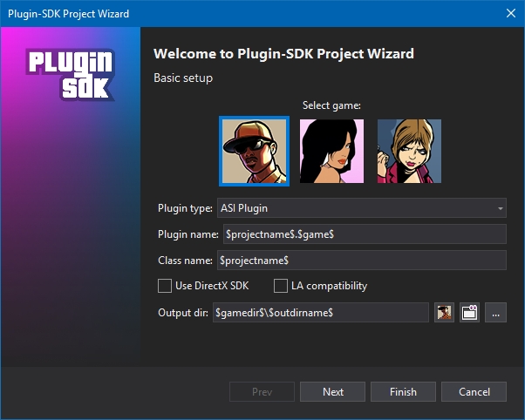This screenshot has width=525, height=420.
Task: Browse for output directory with ellipsis button
Action: click(x=496, y=313)
